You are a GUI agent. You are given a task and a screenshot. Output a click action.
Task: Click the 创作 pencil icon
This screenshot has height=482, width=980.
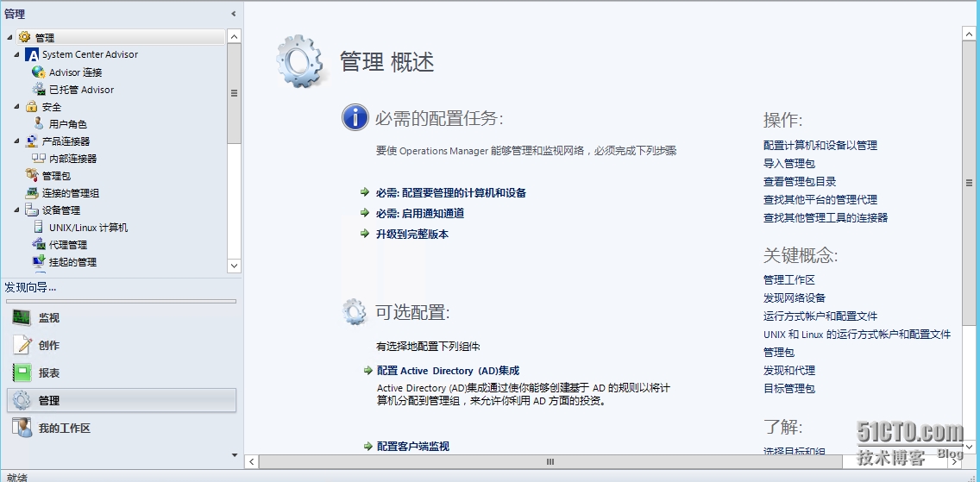tap(22, 345)
